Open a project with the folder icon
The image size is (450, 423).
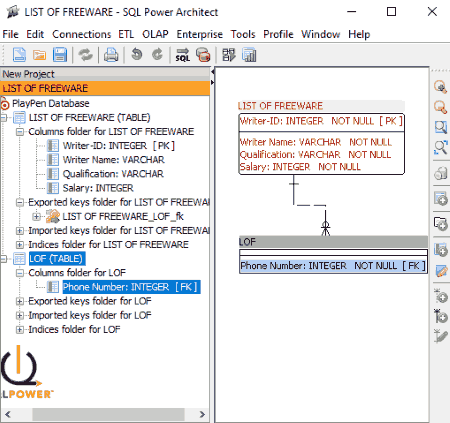point(39,55)
